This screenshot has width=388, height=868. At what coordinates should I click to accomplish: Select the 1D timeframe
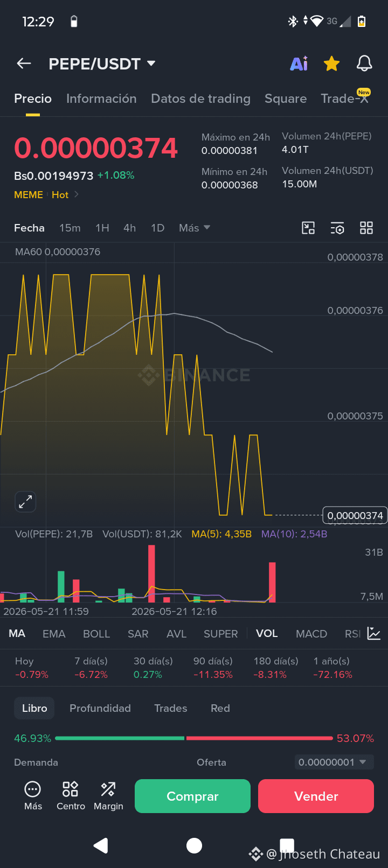point(157,228)
